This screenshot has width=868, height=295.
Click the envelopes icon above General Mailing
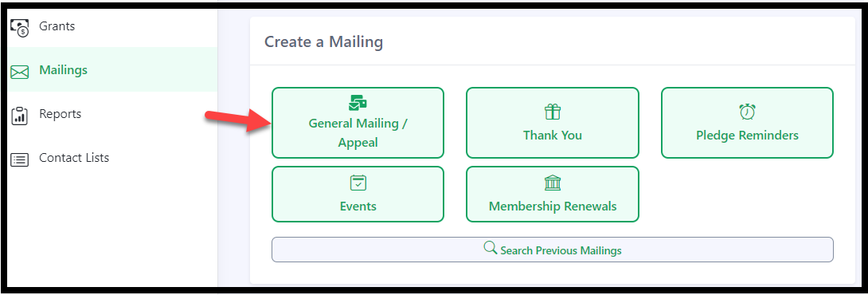[x=358, y=102]
